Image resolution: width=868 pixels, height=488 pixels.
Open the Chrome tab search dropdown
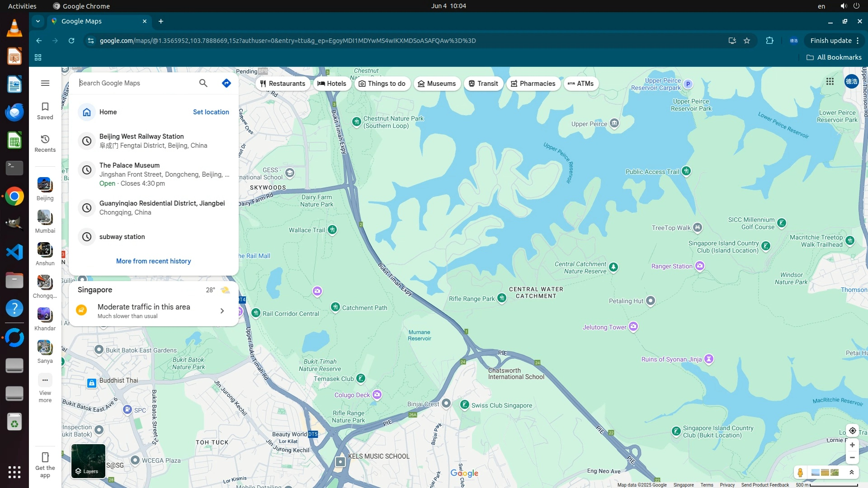38,21
